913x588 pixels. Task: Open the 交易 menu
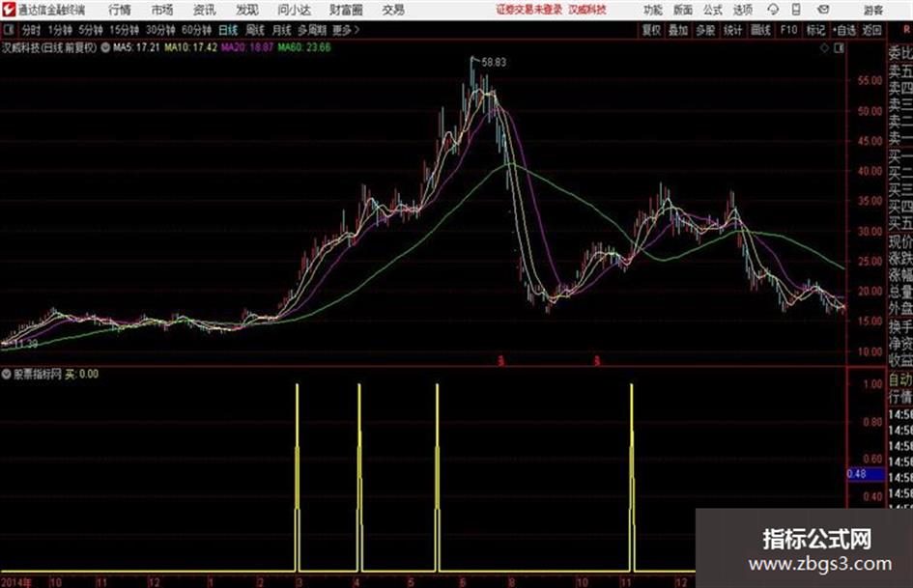point(393,10)
